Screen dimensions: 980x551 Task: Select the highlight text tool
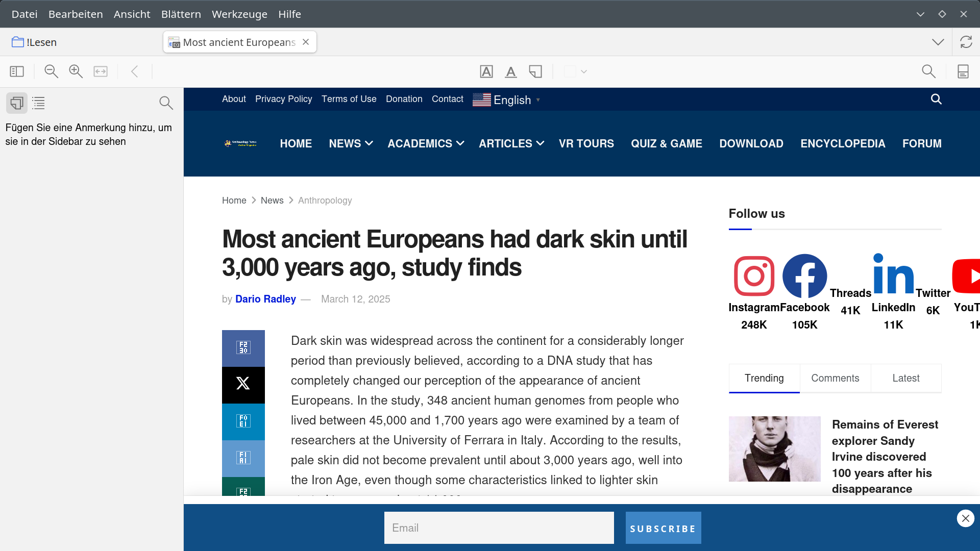point(486,71)
